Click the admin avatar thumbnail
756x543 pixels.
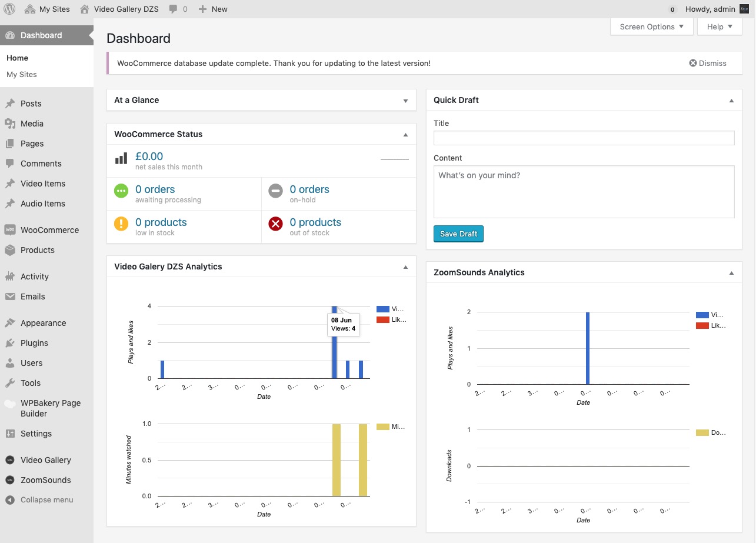point(744,9)
